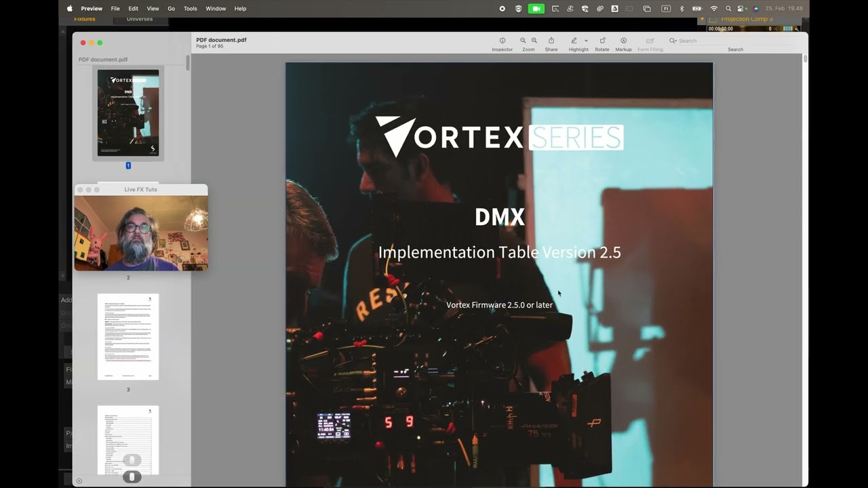Click the sidebar add page plus button
The image size is (868, 488).
79,481
